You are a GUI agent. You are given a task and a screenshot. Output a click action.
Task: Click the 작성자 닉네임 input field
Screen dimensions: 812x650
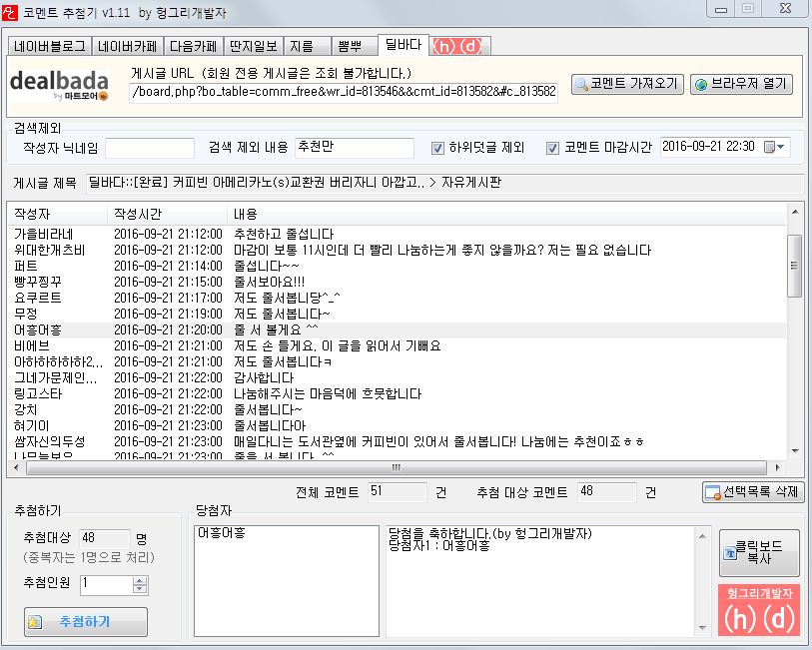click(x=150, y=148)
